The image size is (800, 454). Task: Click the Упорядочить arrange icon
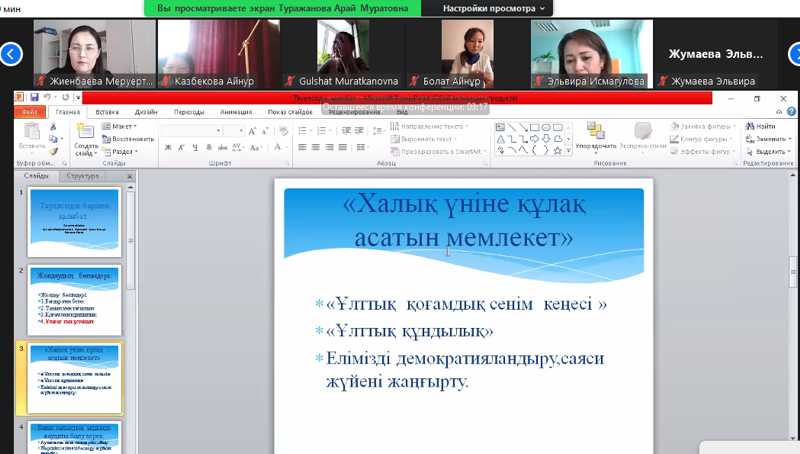tap(595, 133)
